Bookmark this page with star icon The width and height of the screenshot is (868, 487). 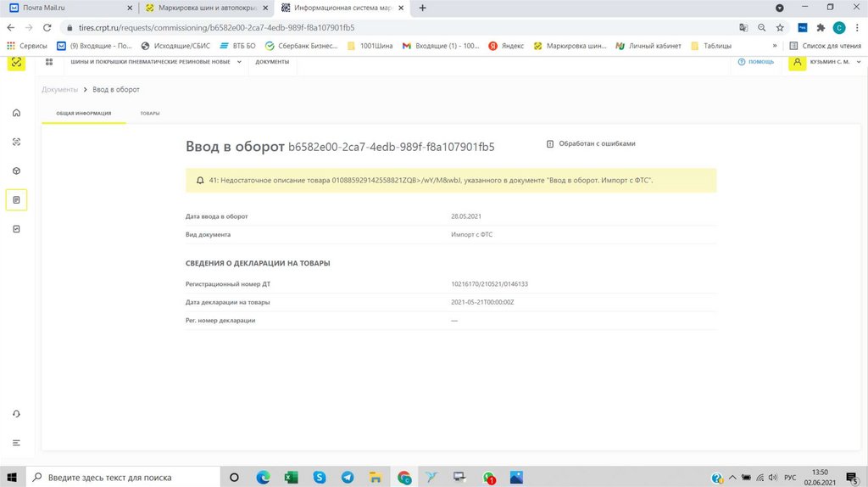tap(780, 28)
